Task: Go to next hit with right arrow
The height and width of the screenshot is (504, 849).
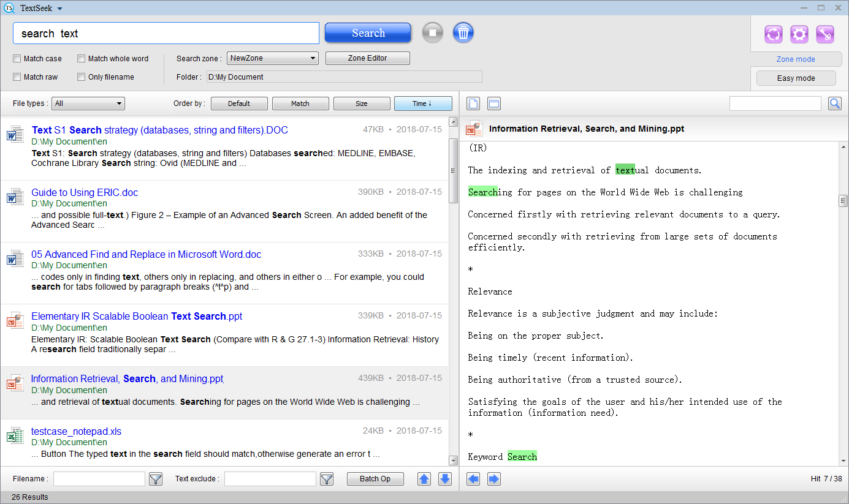Action: point(493,479)
